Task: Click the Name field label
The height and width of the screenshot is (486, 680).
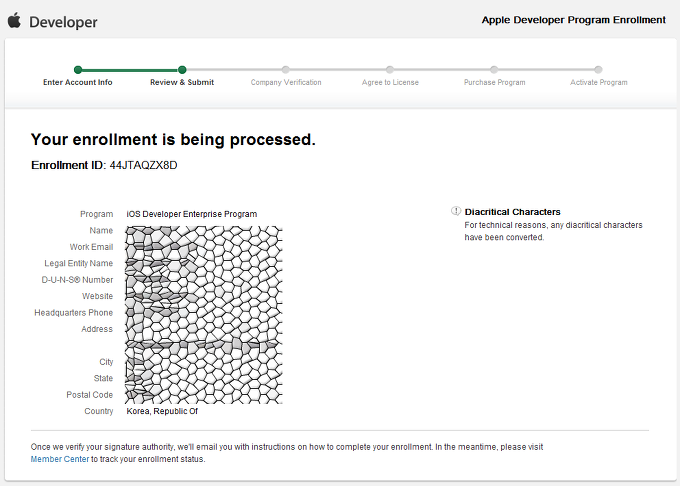Action: click(101, 231)
